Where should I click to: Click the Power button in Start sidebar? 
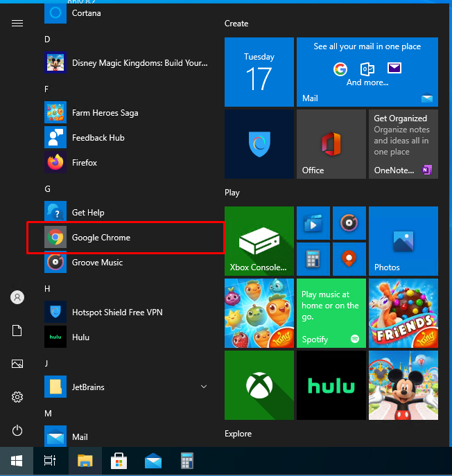pos(17,430)
